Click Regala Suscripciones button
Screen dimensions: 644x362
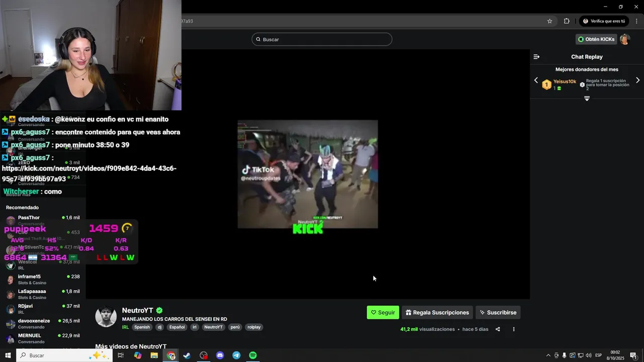point(437,312)
